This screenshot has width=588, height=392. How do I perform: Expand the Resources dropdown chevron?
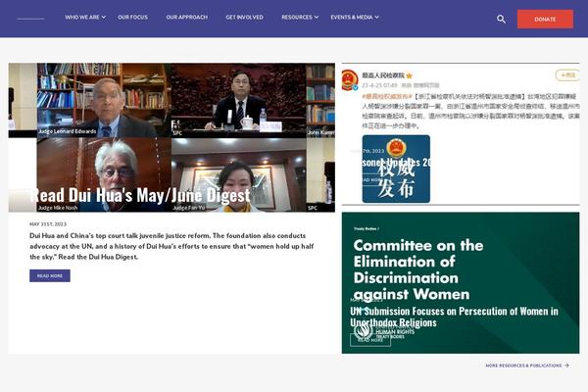point(317,18)
